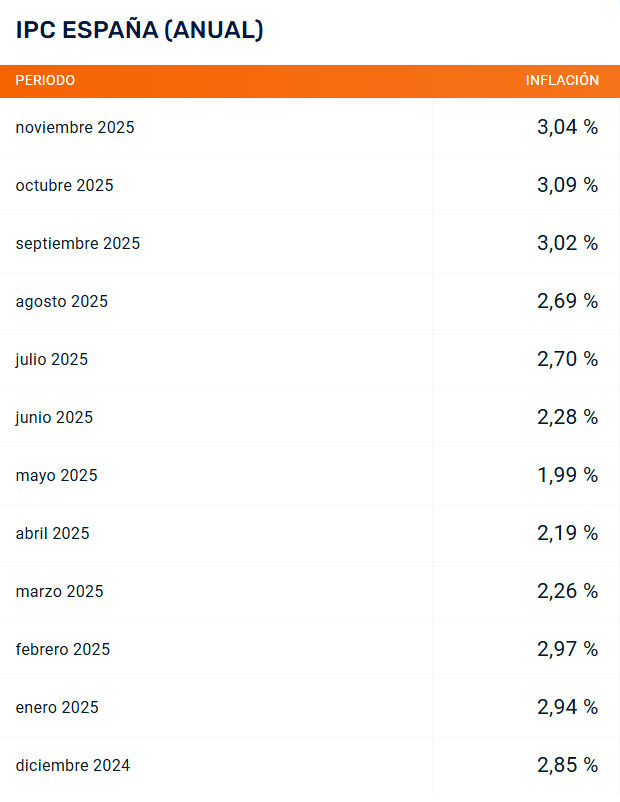The image size is (620, 802).
Task: Click the 2,85 % inflation value
Action: coord(567,765)
